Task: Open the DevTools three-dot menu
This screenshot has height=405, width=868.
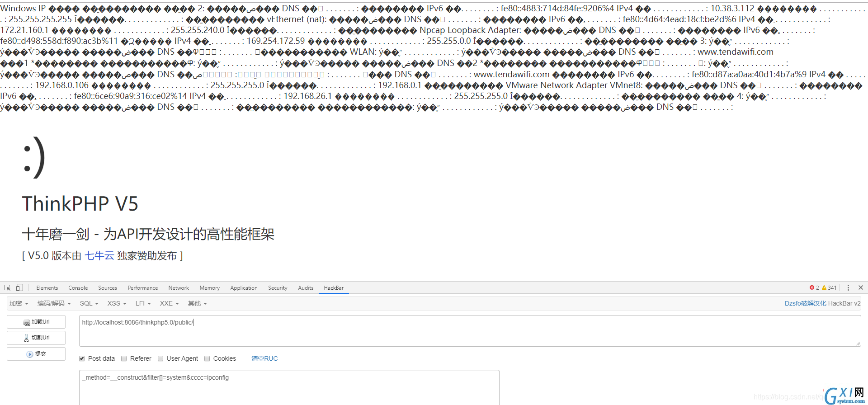Action: coord(848,287)
